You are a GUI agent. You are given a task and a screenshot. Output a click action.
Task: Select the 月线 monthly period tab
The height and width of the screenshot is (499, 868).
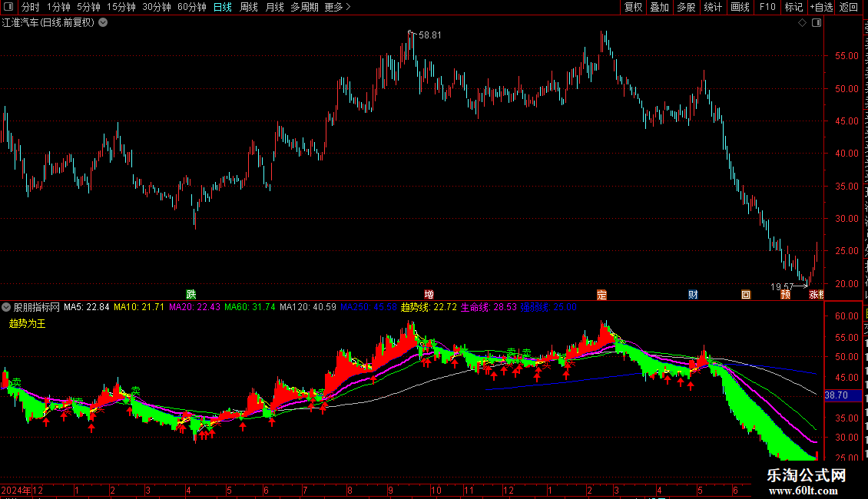tap(274, 7)
